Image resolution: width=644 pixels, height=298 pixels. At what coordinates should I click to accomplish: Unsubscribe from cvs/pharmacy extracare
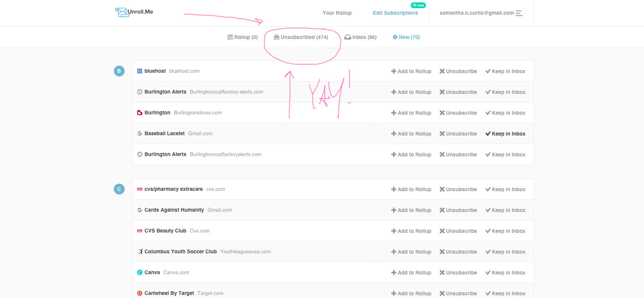tap(458, 189)
